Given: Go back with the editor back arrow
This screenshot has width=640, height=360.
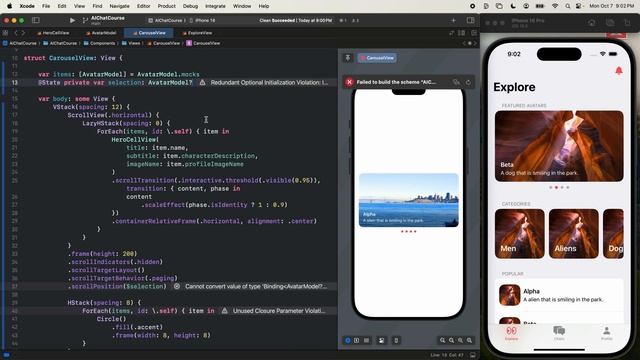Looking at the screenshot, I should pyautogui.click(x=16, y=33).
